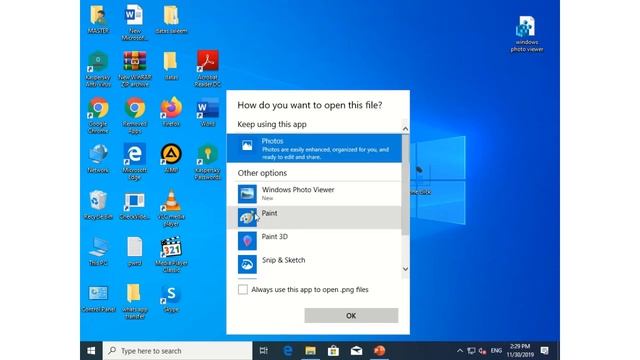Click the app list scrollbar down arrow
The width and height of the screenshot is (640, 360).
pyautogui.click(x=405, y=269)
